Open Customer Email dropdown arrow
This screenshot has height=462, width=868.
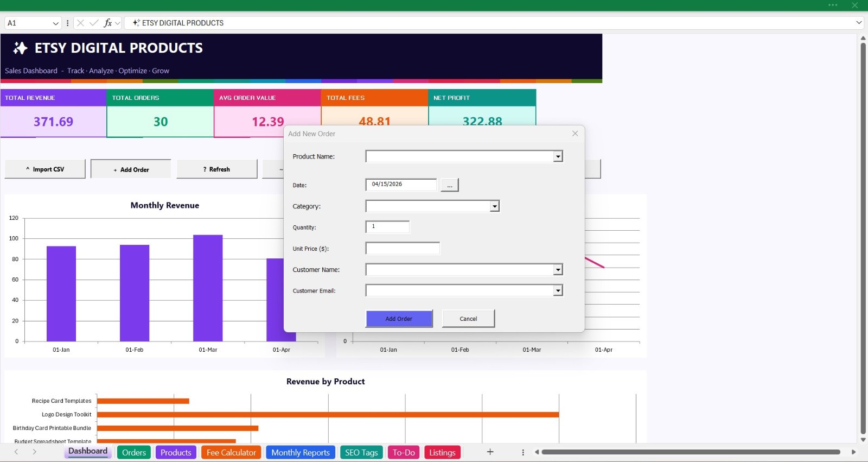pyautogui.click(x=558, y=291)
